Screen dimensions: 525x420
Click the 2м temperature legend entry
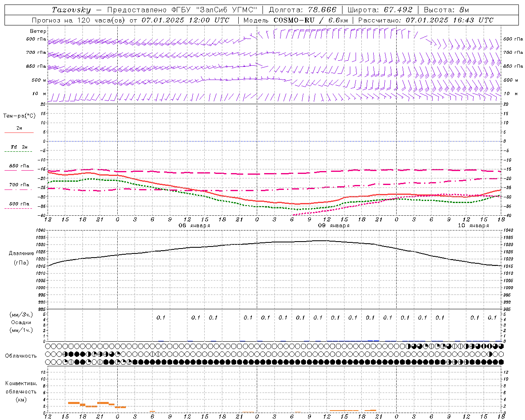(x=19, y=128)
